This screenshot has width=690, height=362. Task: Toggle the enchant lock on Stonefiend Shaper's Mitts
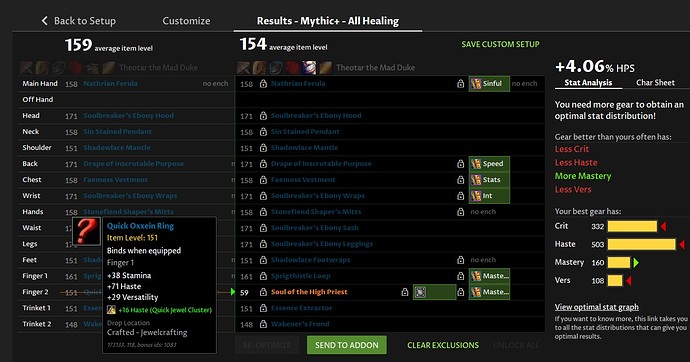point(460,212)
